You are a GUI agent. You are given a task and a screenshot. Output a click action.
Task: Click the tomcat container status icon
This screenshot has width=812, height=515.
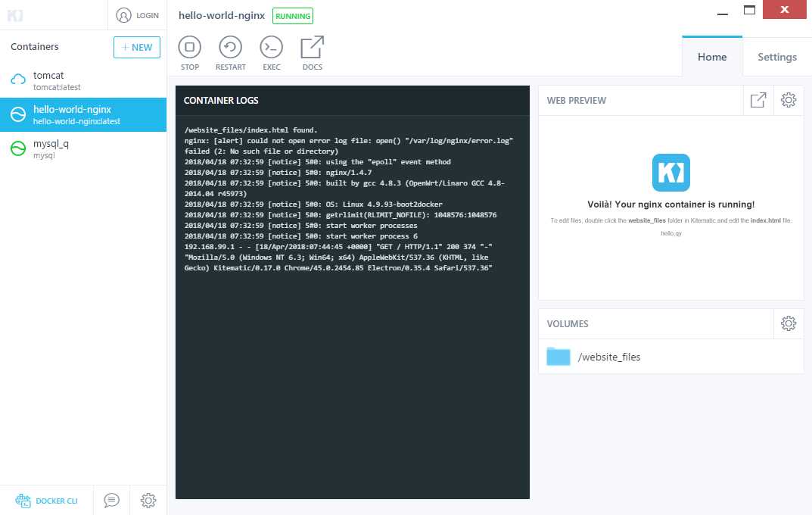tap(18, 80)
